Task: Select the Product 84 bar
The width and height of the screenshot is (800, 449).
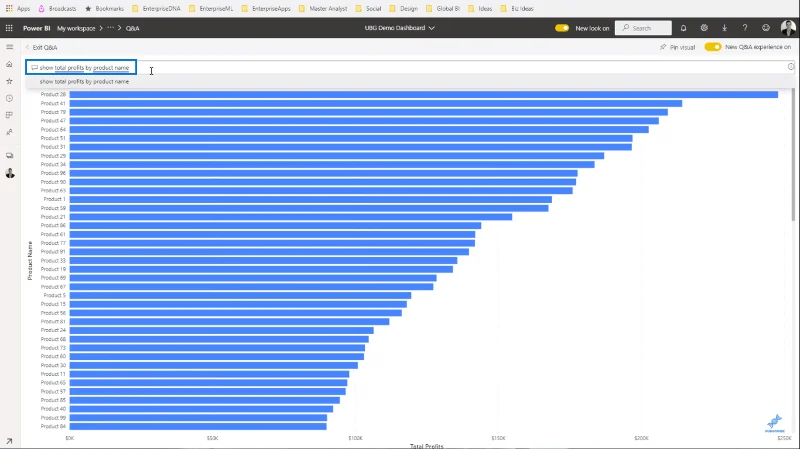Action: 198,427
